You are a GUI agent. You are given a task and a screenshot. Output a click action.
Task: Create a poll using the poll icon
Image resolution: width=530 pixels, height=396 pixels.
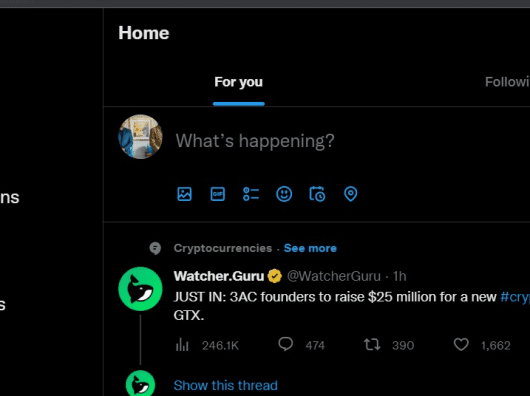click(x=251, y=194)
